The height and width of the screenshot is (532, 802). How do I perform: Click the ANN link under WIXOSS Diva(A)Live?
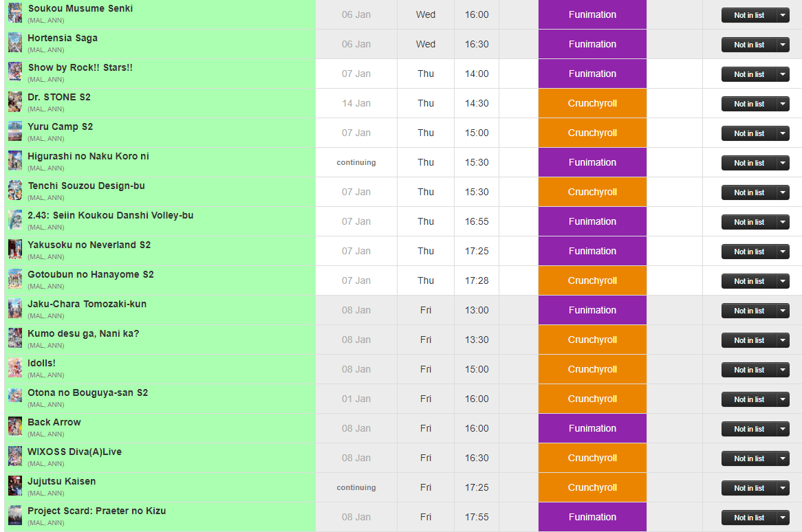click(55, 464)
